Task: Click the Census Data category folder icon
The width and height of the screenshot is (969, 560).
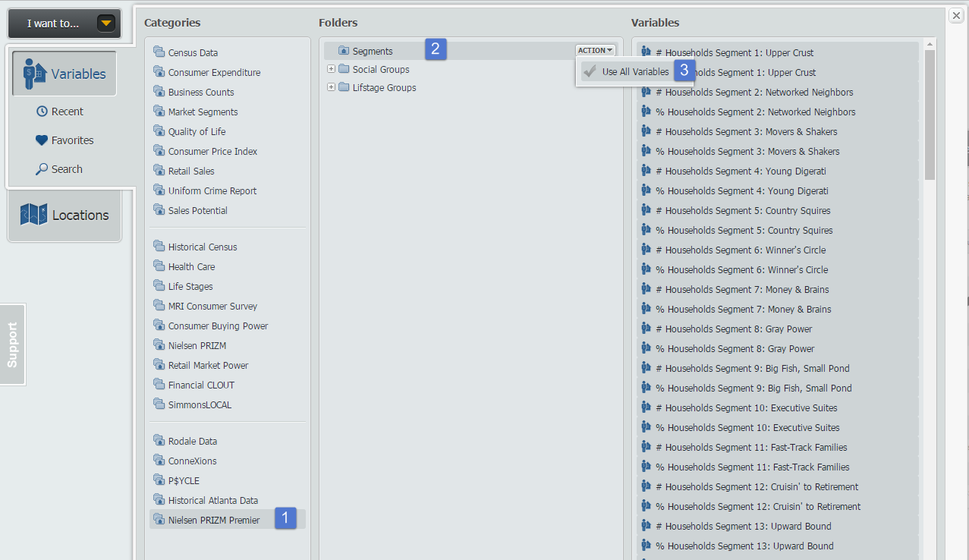Action: [159, 52]
